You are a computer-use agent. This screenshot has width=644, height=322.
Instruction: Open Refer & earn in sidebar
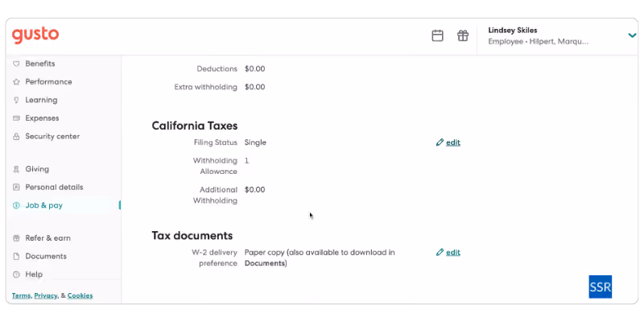(47, 237)
